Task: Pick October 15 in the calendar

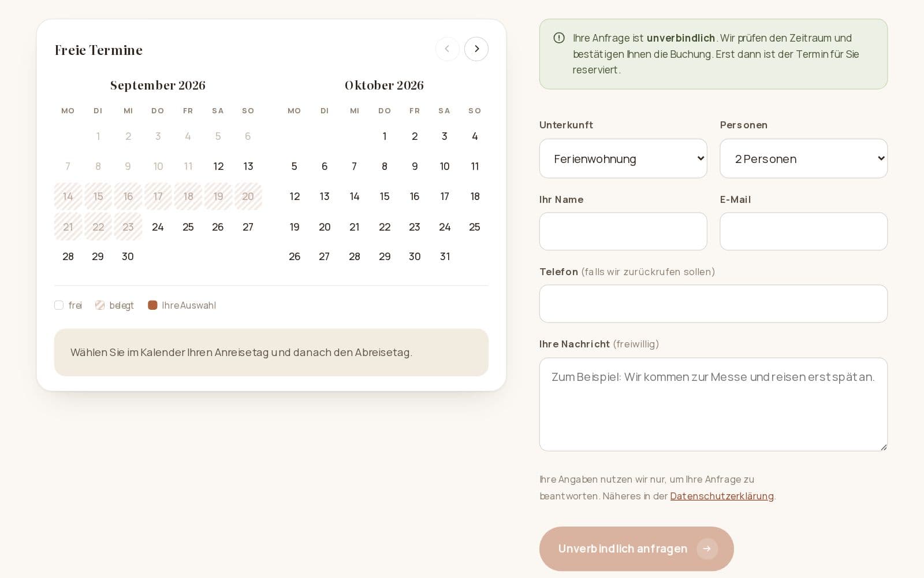Action: pos(385,197)
